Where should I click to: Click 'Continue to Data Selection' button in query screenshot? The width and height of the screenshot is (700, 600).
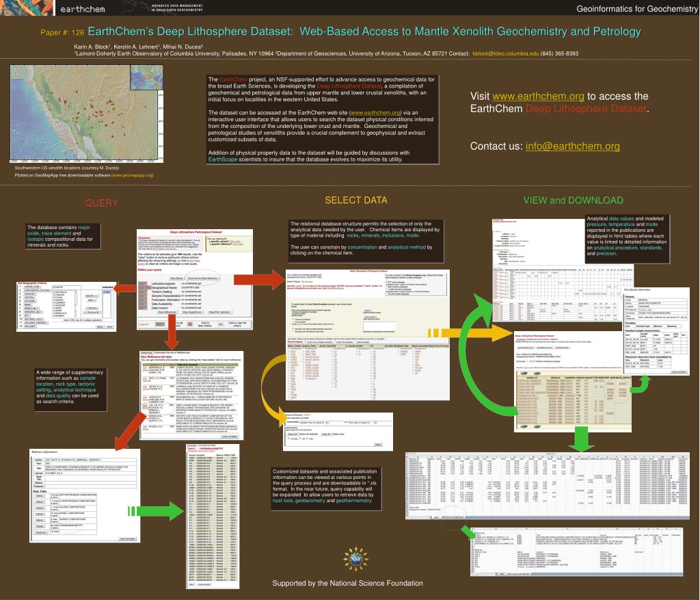click(202, 278)
